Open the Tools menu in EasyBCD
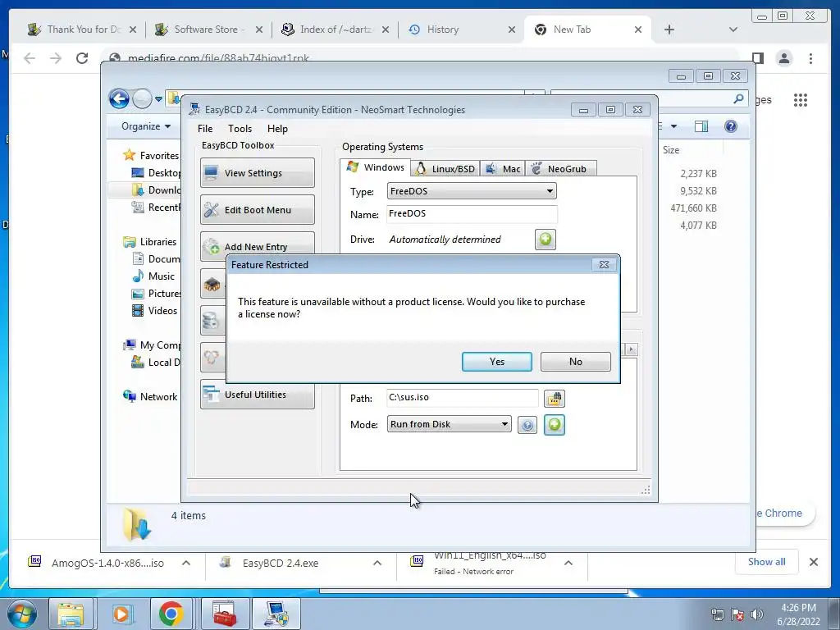 coord(240,129)
